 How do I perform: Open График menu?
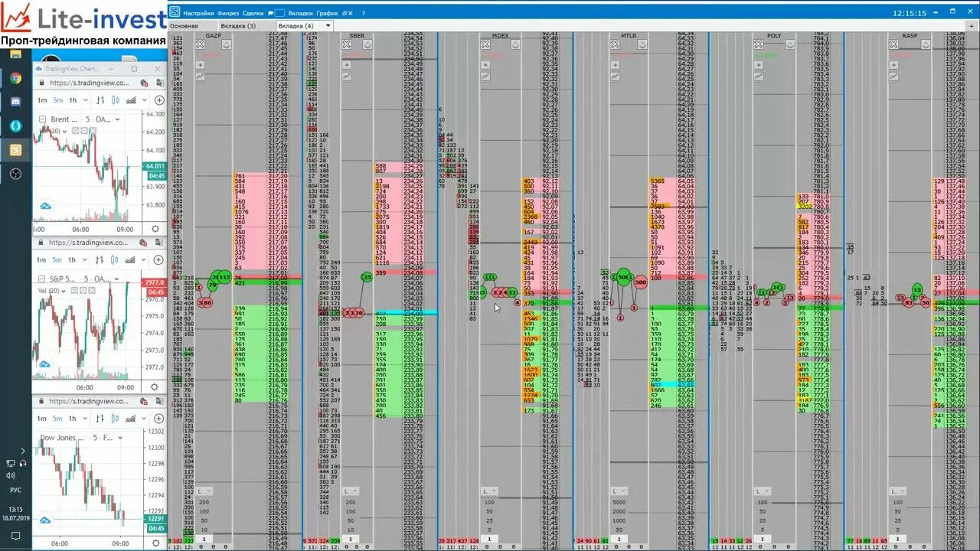point(327,13)
